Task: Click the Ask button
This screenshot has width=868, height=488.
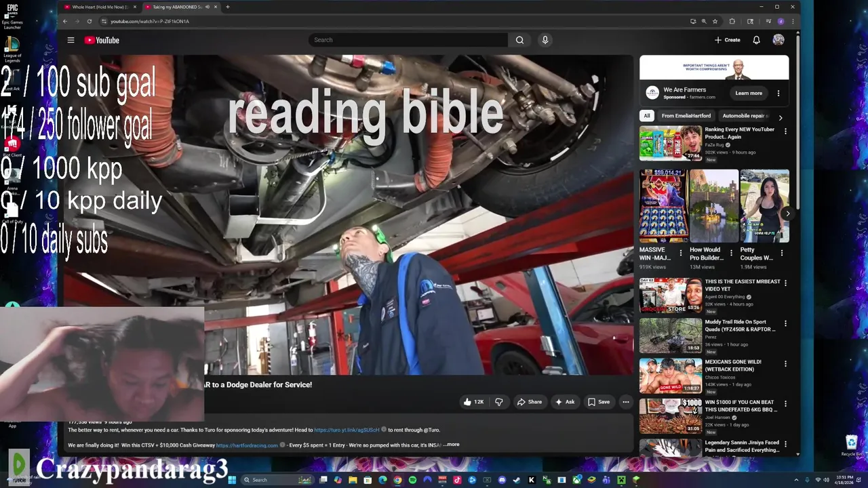Action: click(x=565, y=402)
